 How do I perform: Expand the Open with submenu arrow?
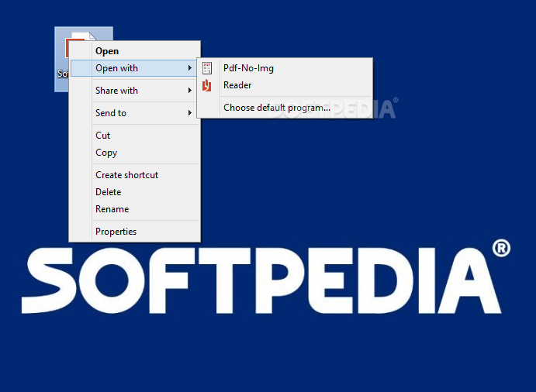[x=190, y=68]
